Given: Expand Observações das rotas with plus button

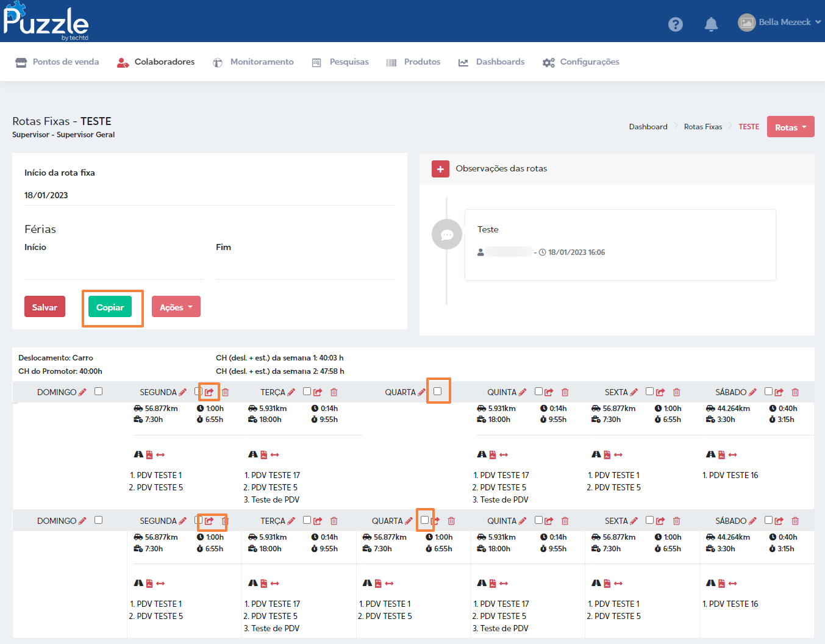Looking at the screenshot, I should click(440, 169).
